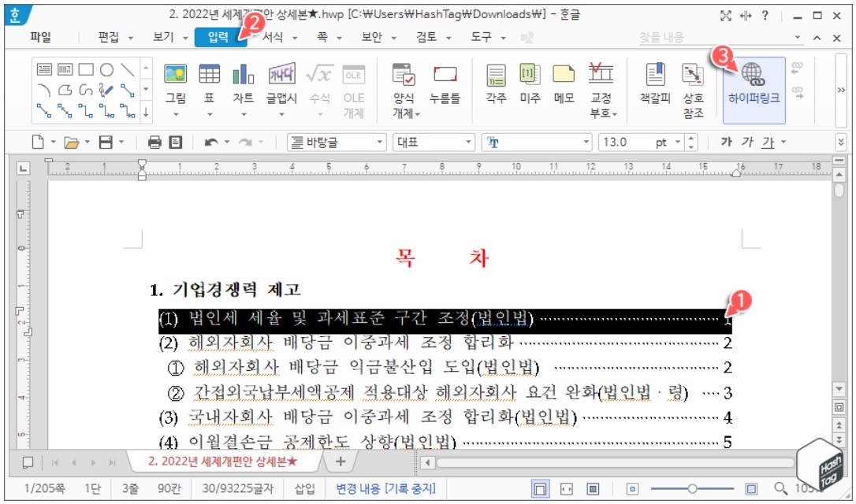Open print preview from the toolbar

175,143
